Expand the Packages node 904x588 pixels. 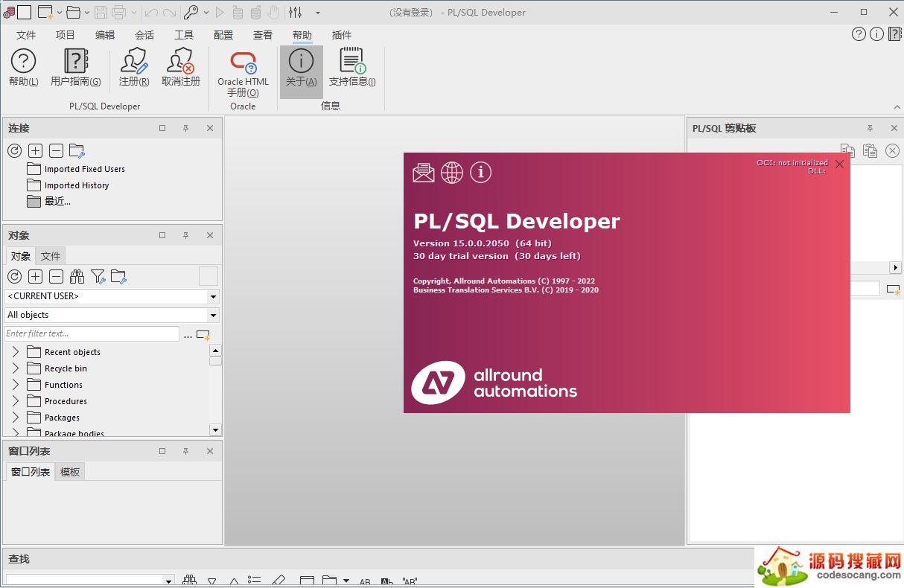click(x=16, y=418)
